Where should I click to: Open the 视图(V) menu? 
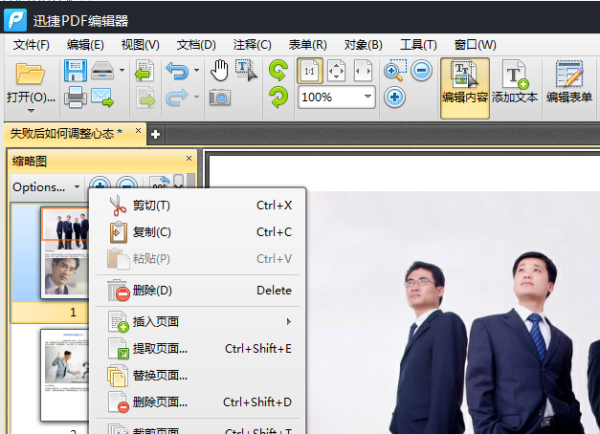(x=140, y=45)
